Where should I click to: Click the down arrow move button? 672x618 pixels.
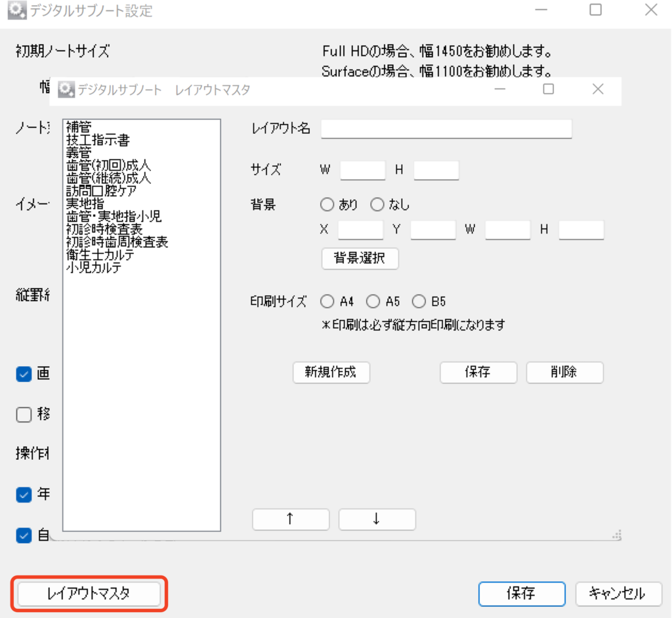[377, 519]
